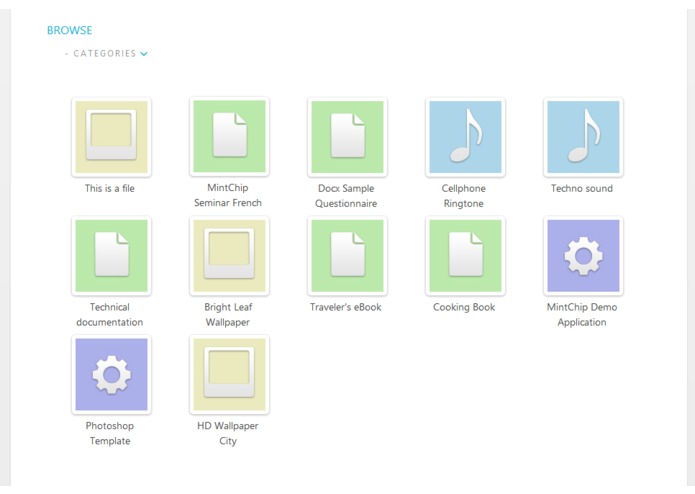
Task: Expand the Categories dropdown chevron
Action: pyautogui.click(x=144, y=54)
